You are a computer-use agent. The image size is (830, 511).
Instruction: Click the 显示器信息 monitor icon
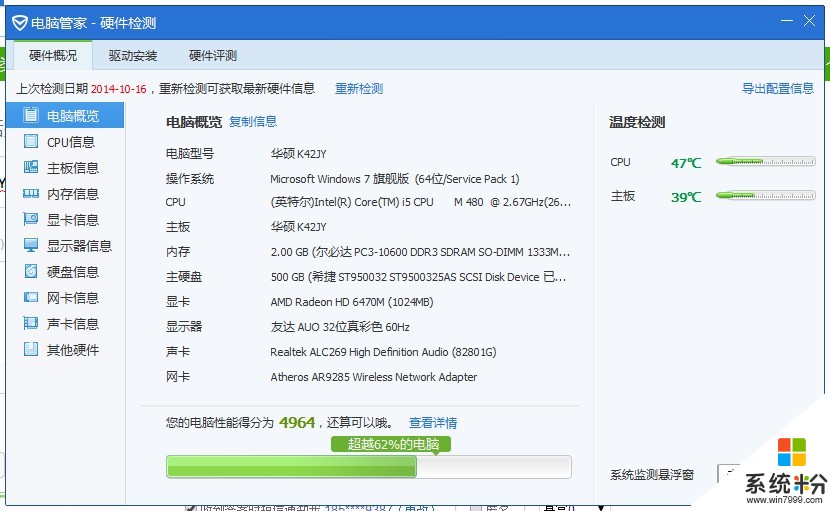click(x=31, y=245)
